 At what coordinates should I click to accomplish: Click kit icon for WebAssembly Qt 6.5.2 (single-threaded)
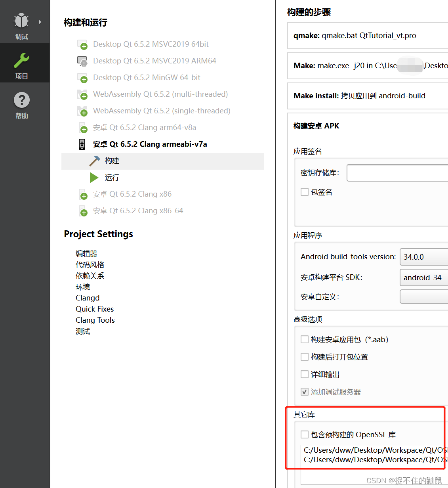[82, 111]
